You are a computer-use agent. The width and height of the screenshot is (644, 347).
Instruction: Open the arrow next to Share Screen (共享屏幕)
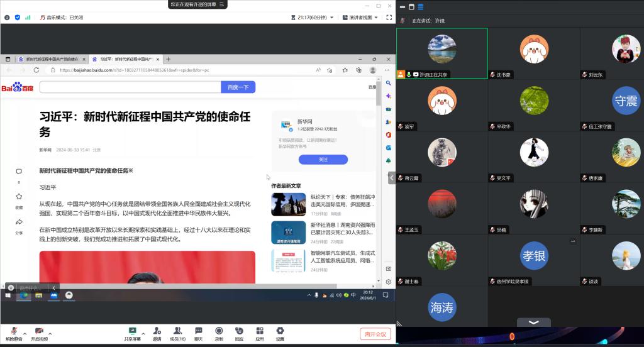[143, 333]
